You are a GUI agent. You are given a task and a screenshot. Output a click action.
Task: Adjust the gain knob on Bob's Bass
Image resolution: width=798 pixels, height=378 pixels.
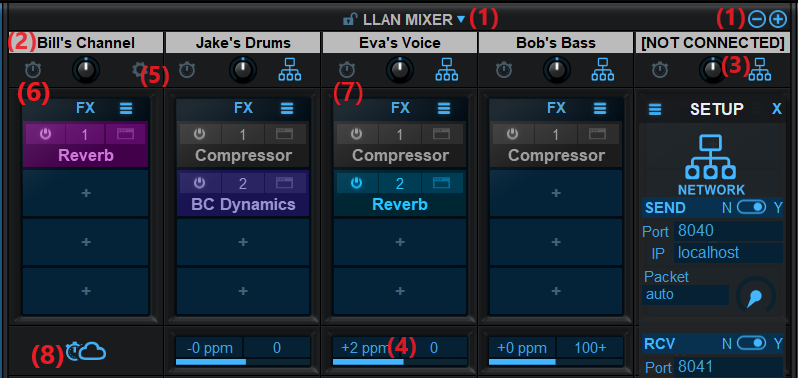click(x=556, y=70)
